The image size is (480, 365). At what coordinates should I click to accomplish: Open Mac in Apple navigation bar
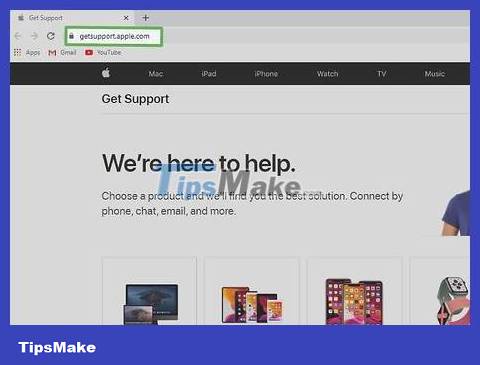156,74
